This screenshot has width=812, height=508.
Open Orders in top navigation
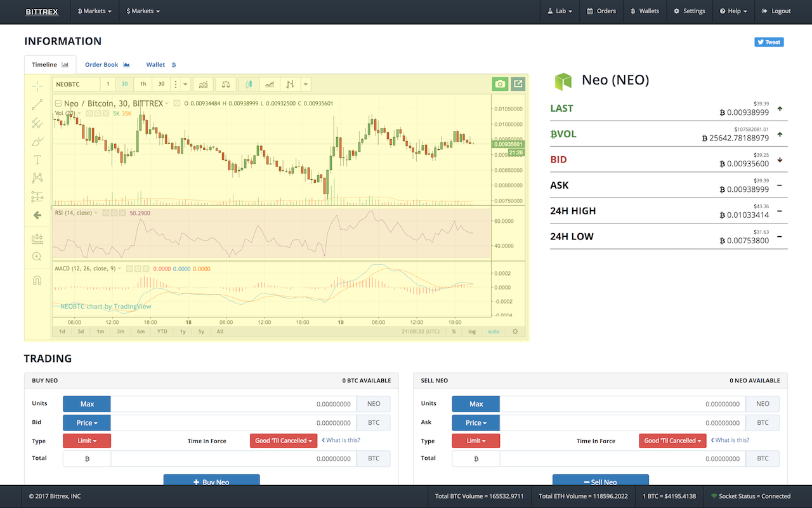tap(601, 11)
